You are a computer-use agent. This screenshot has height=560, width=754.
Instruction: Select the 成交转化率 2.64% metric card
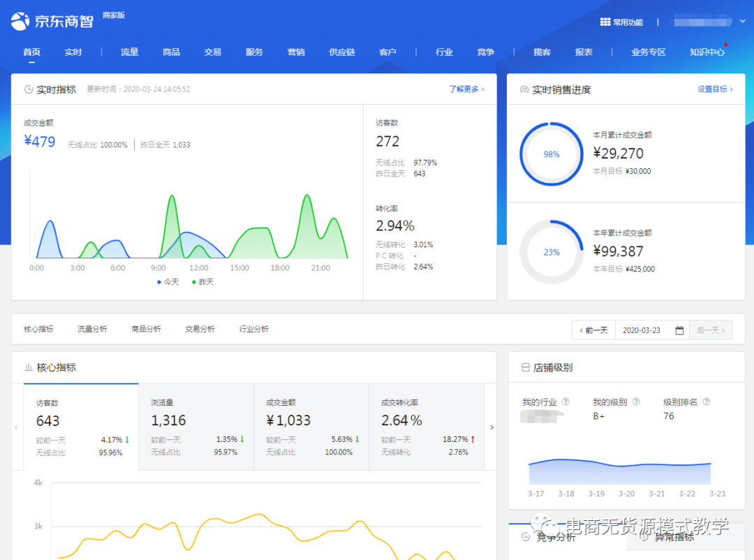(x=427, y=427)
